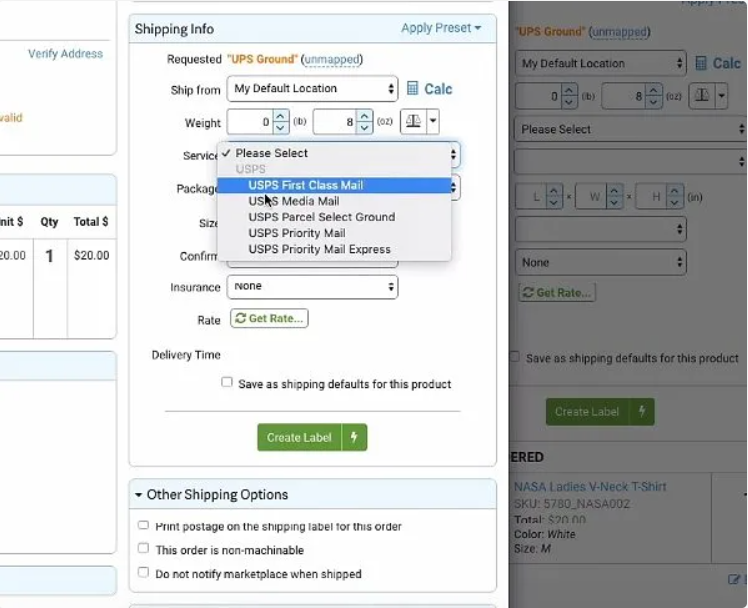Image resolution: width=748 pixels, height=608 pixels.
Task: Select USPS Priority Mail service
Action: click(x=334, y=233)
